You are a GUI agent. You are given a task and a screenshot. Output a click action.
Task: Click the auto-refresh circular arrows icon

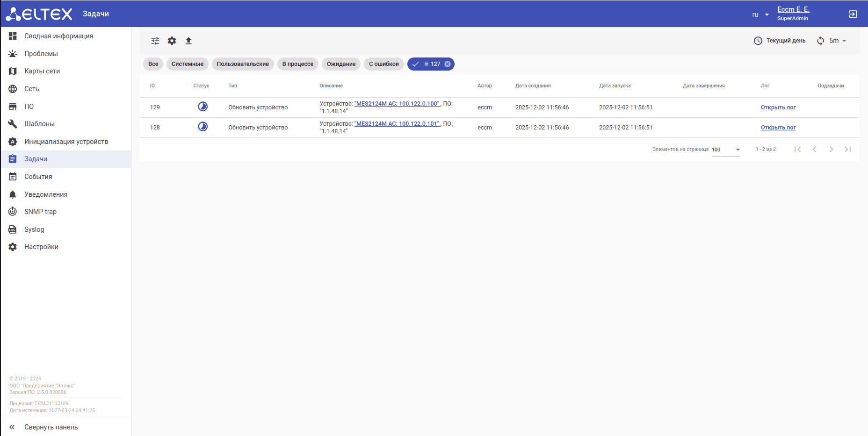820,41
